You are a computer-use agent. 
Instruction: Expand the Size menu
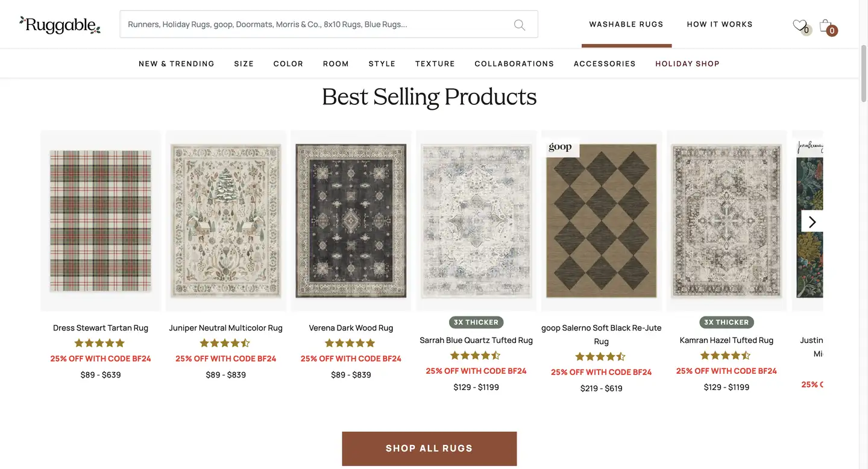click(x=244, y=64)
